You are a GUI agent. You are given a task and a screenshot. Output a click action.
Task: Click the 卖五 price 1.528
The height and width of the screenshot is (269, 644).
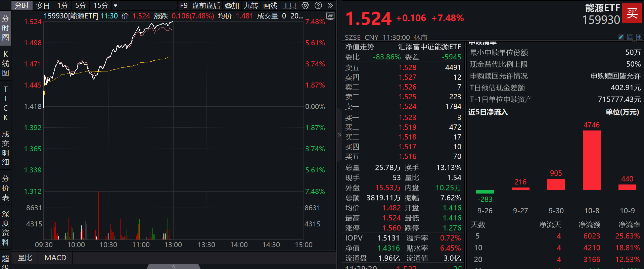[407, 67]
